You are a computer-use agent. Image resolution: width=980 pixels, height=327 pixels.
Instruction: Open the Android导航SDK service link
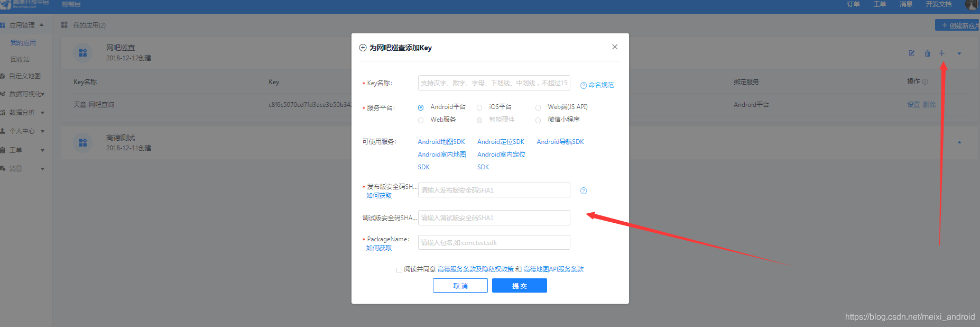click(x=560, y=142)
